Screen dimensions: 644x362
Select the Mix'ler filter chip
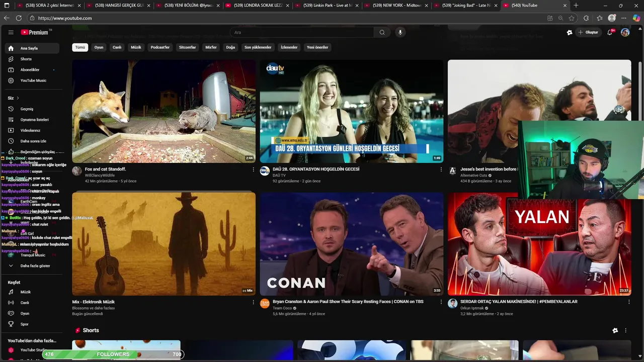tap(211, 47)
